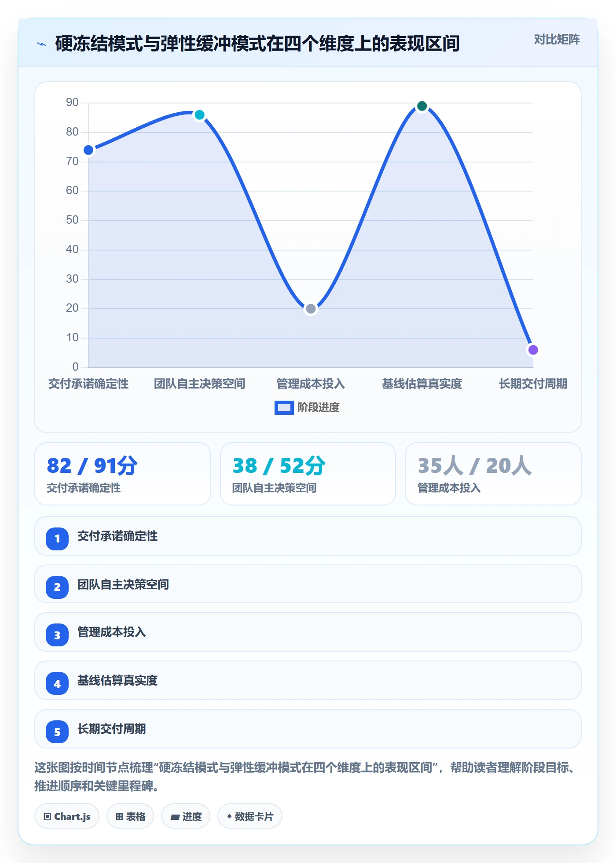Viewport: 616px width, 863px height.
Task: Click the 团队自主决策空间 x-axis label
Action: coord(199,384)
